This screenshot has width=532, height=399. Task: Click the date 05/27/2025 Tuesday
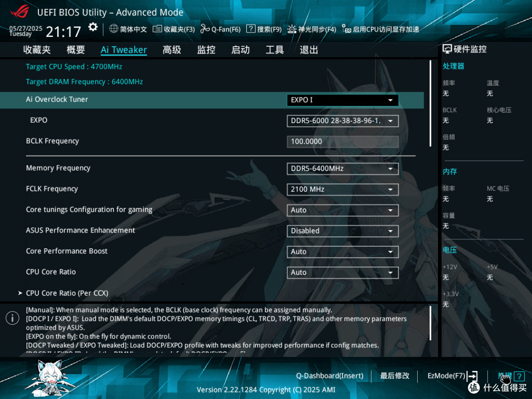[x=26, y=31]
